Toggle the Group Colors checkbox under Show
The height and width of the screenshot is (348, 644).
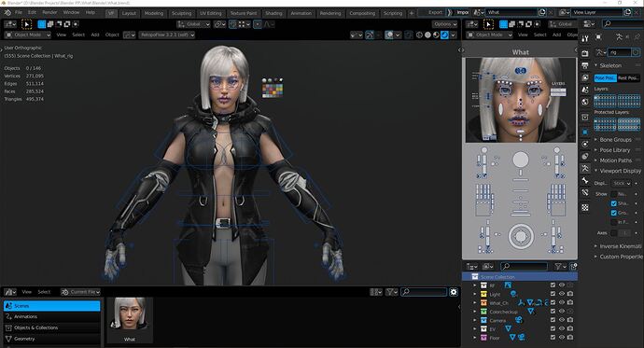click(613, 213)
